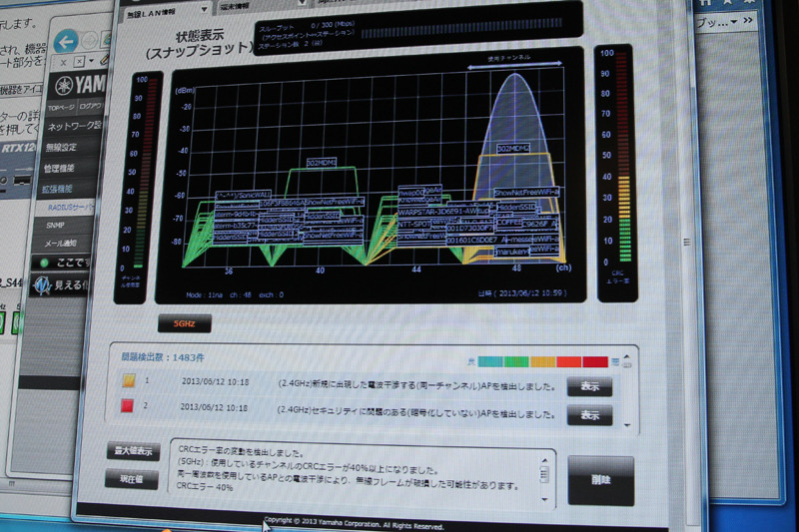Click the orange-red severity color swatch
The width and height of the screenshot is (799, 532).
568,362
